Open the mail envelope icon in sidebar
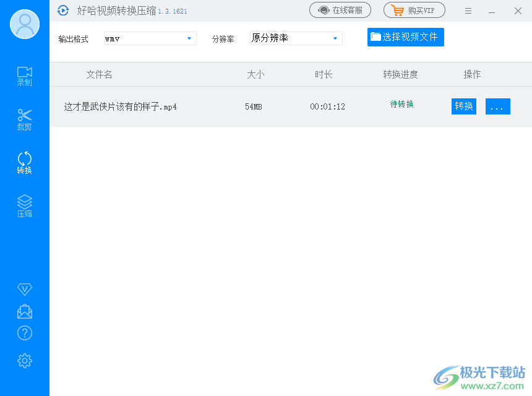Image resolution: width=532 pixels, height=396 pixels. [24, 311]
